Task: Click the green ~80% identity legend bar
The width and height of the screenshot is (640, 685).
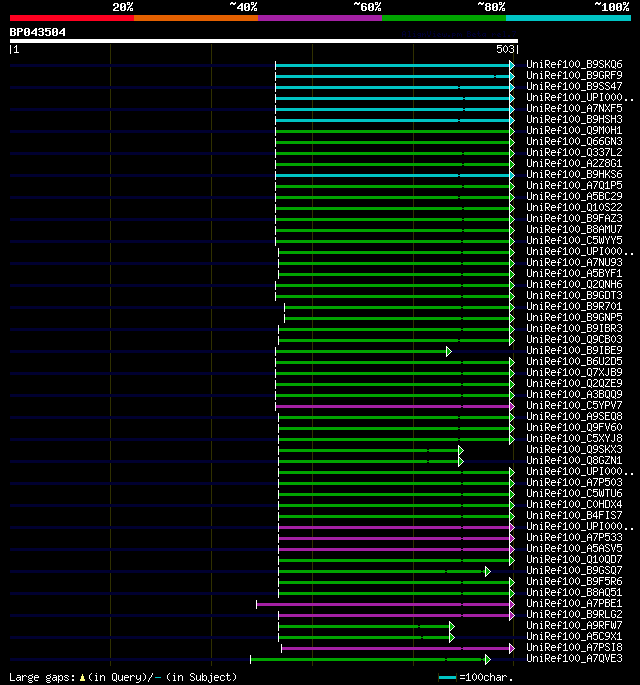Action: click(x=444, y=18)
